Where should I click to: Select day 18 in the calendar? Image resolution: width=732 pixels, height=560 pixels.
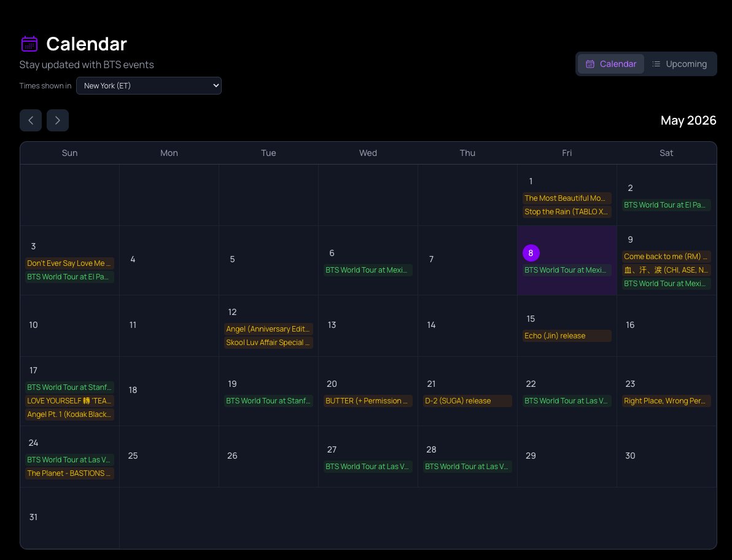(133, 390)
